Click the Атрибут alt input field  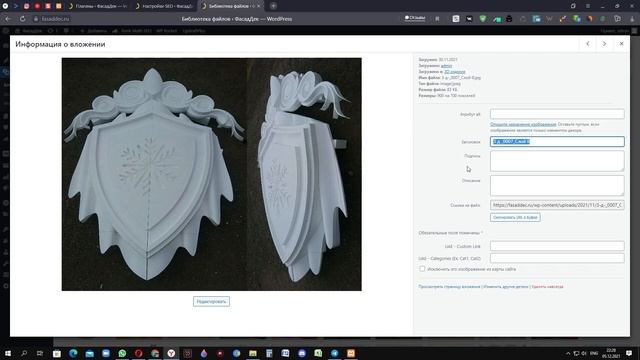coord(557,114)
